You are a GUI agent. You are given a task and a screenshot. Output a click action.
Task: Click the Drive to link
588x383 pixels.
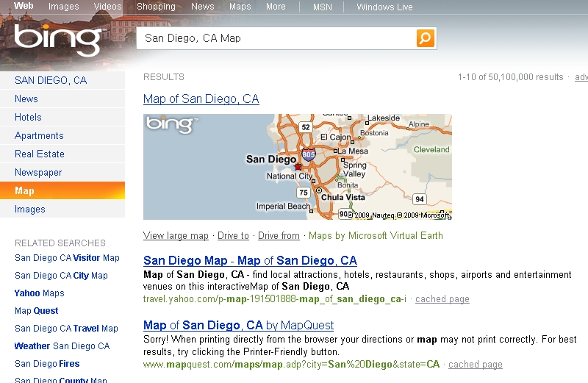pyautogui.click(x=233, y=235)
